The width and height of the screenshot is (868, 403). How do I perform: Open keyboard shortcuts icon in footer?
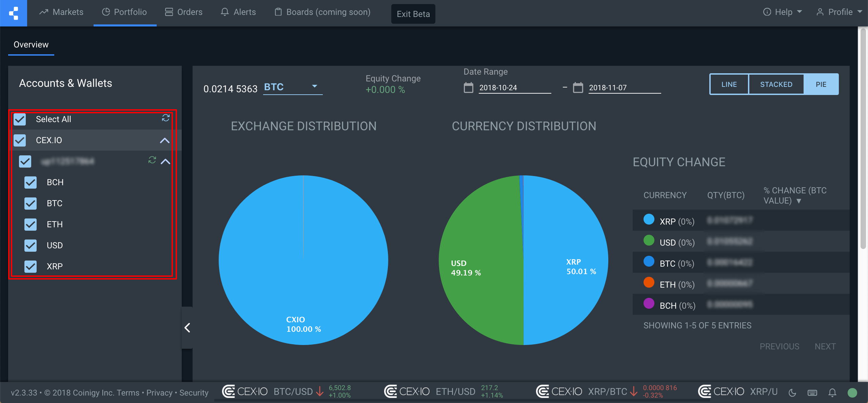(x=812, y=393)
